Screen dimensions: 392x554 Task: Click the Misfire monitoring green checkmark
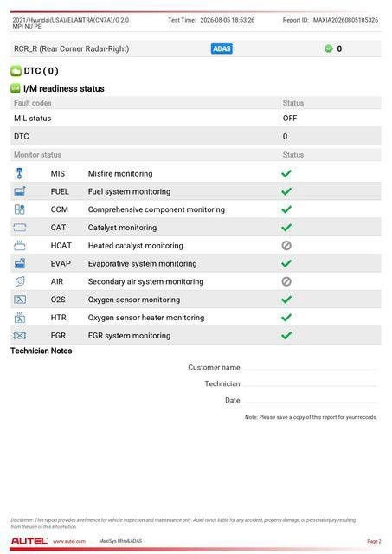(286, 173)
